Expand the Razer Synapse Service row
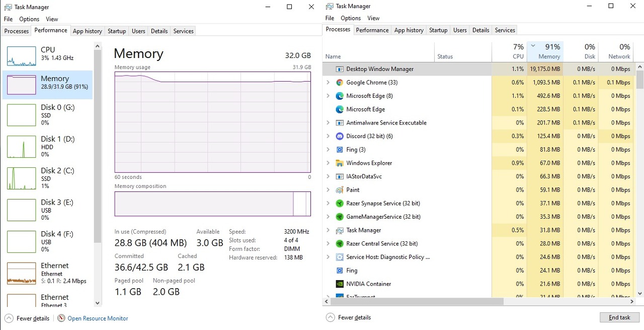 coord(329,204)
